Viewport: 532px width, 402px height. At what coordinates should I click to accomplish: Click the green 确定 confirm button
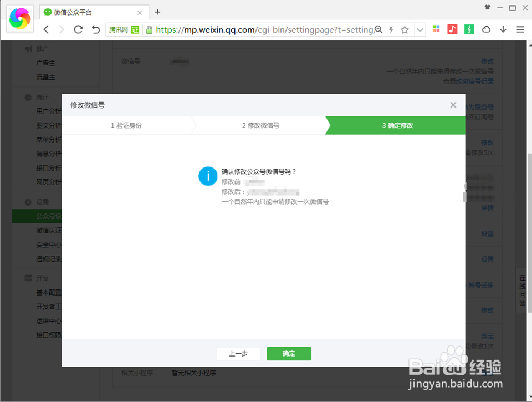[289, 353]
